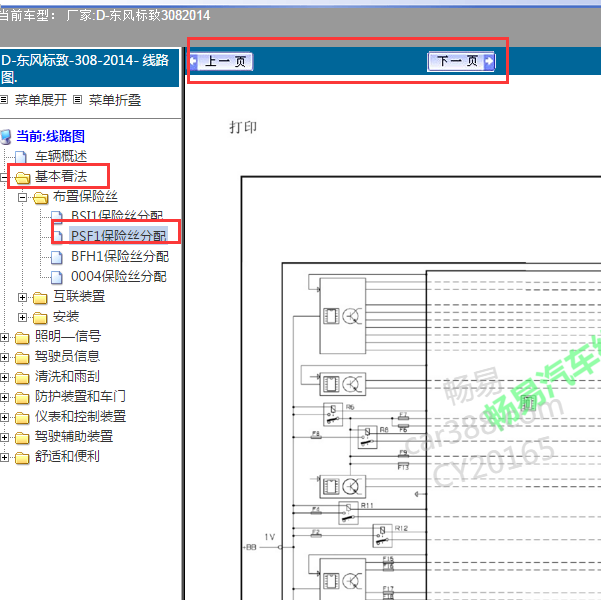601x600 pixels.
Task: Select the 互联装置 label
Action: (x=79, y=296)
